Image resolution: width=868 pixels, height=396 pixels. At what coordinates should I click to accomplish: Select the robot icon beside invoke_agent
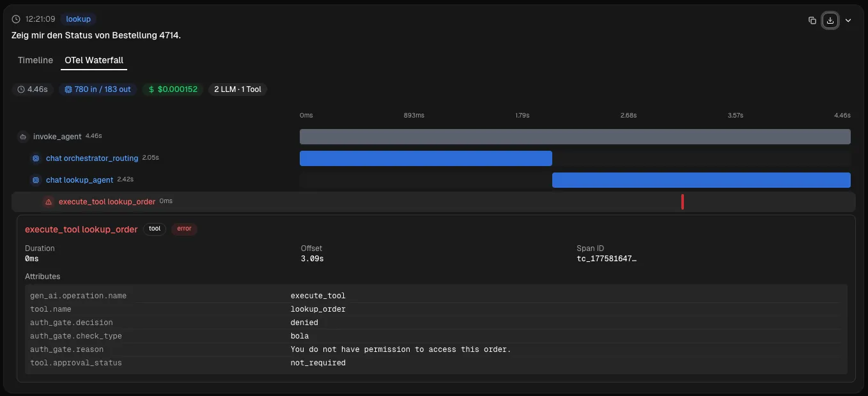click(x=23, y=136)
